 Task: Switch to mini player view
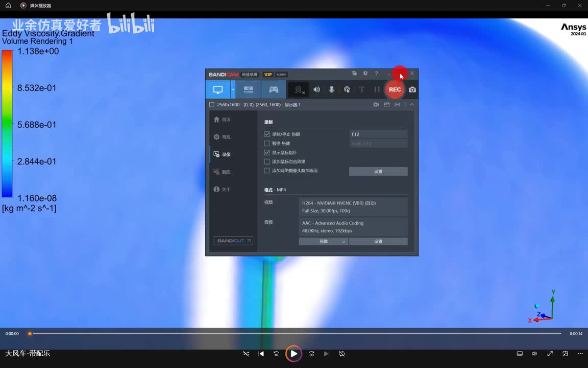[x=565, y=354]
